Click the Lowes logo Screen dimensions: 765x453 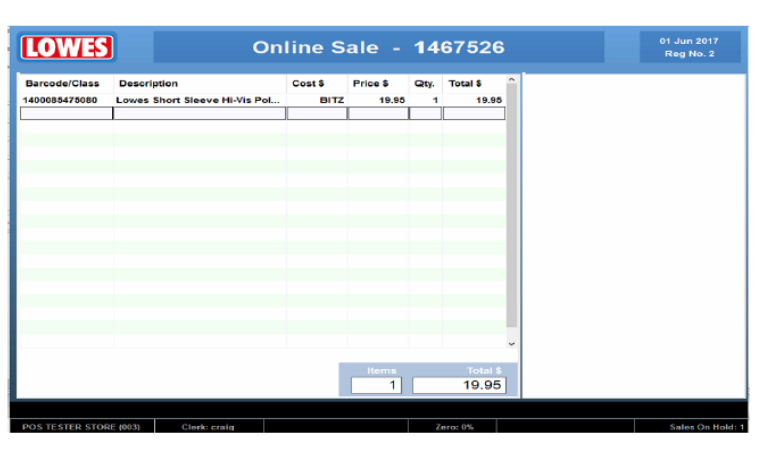(x=67, y=47)
